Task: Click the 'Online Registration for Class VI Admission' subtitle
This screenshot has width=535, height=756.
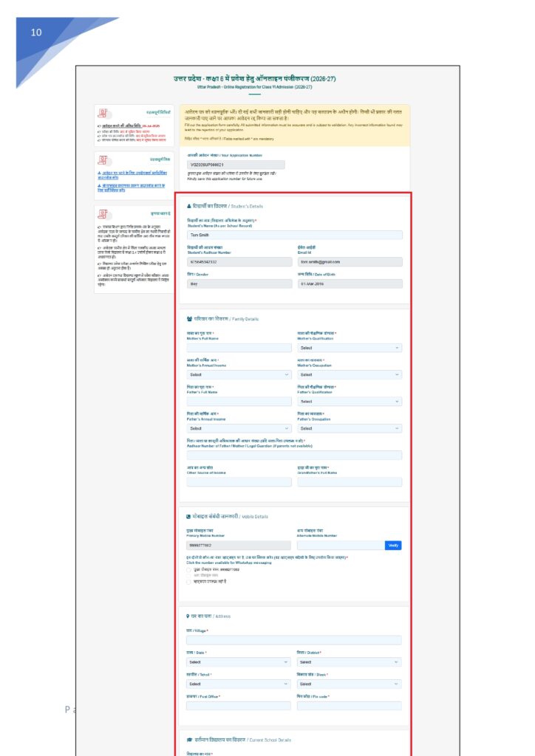Action: pyautogui.click(x=255, y=87)
